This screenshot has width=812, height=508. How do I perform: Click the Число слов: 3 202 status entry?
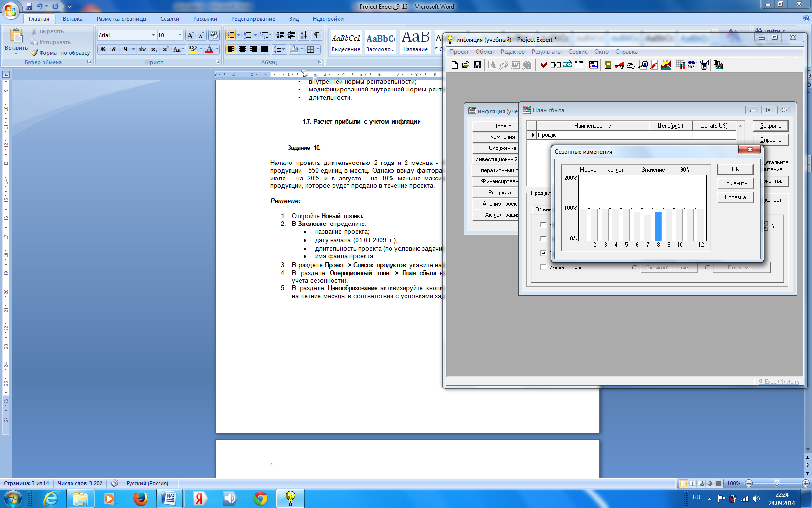(x=80, y=483)
